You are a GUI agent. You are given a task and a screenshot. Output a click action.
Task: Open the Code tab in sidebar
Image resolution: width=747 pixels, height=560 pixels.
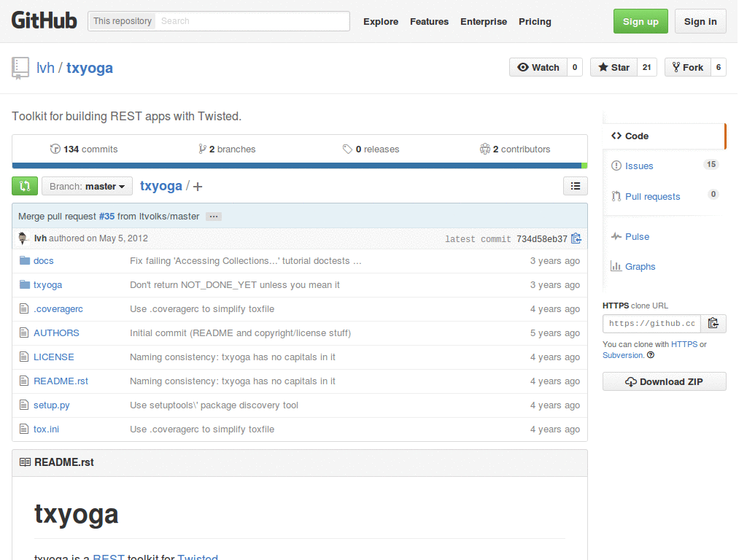point(664,136)
